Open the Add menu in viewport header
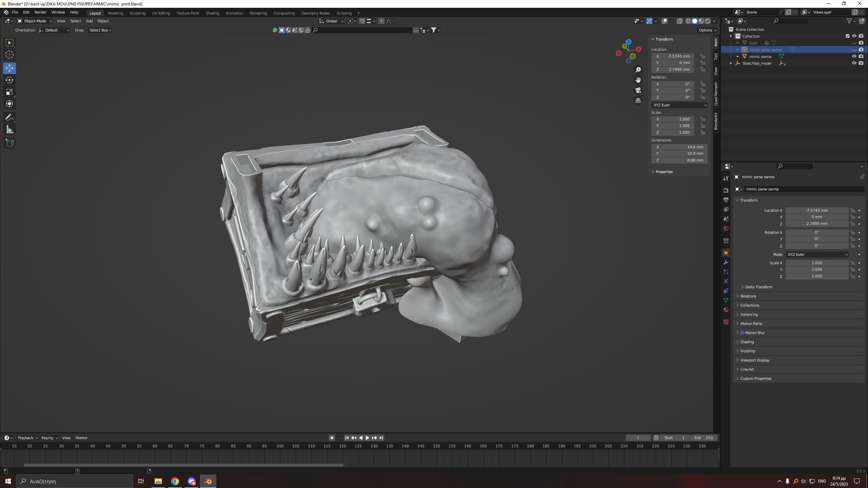 (89, 21)
